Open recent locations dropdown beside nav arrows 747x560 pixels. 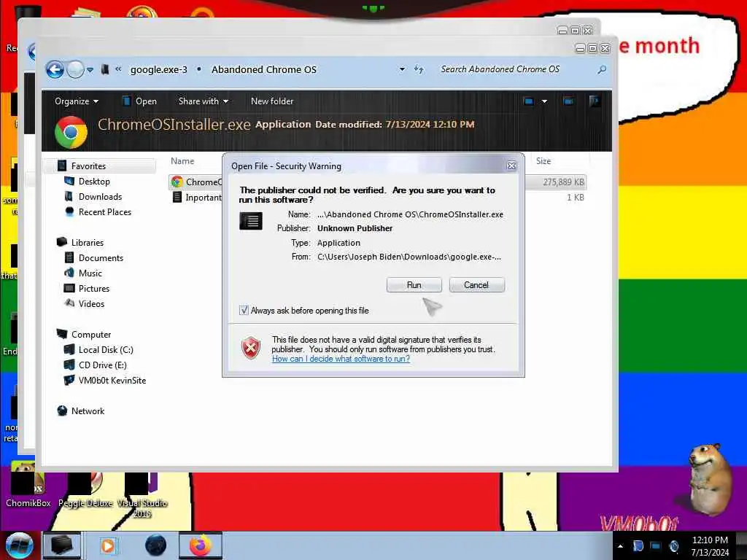90,70
